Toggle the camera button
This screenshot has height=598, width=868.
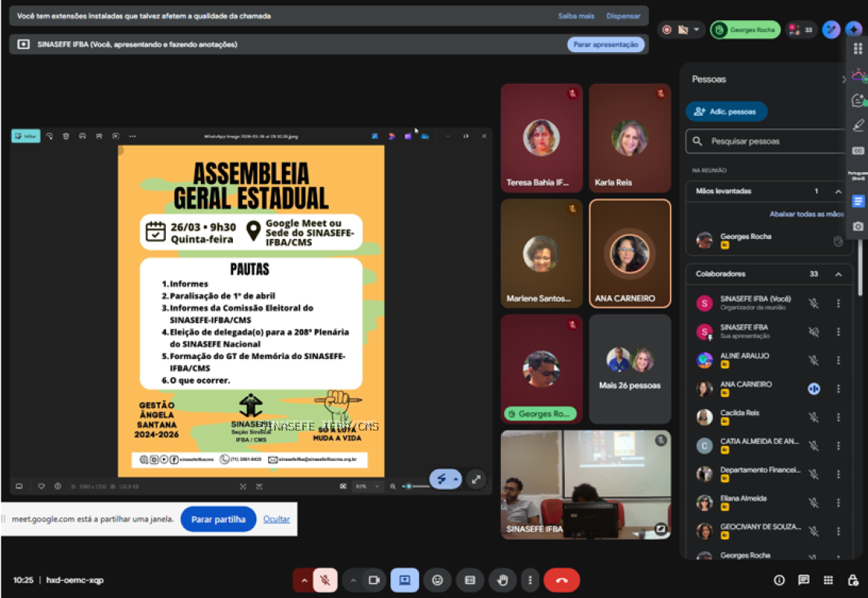[373, 580]
